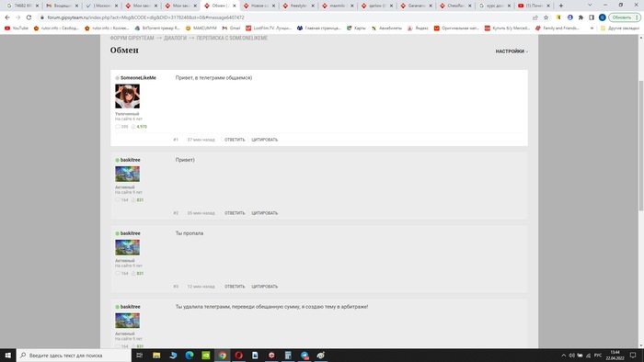The height and width of the screenshot is (362, 644).
Task: Open SomeoneLikeMe's profile name link
Action: click(x=138, y=78)
